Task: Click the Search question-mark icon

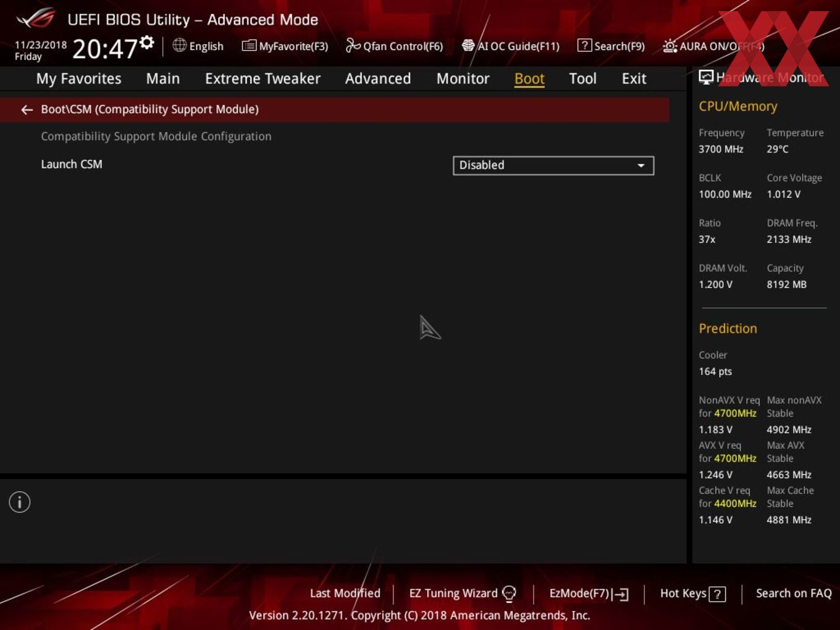Action: tap(584, 46)
